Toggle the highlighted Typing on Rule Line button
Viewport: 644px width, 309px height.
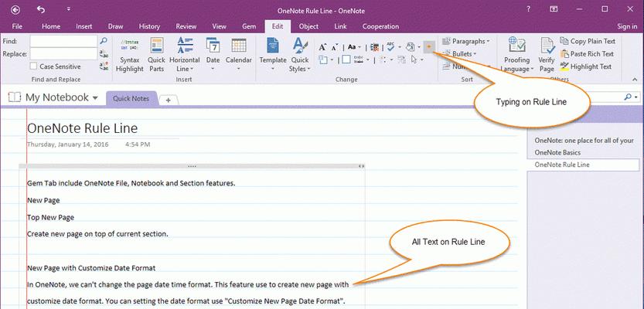tap(429, 47)
